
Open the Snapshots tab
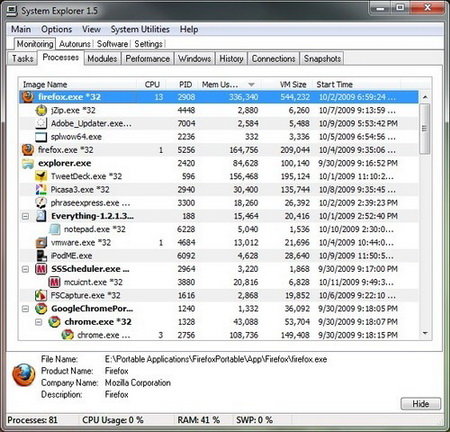[322, 59]
